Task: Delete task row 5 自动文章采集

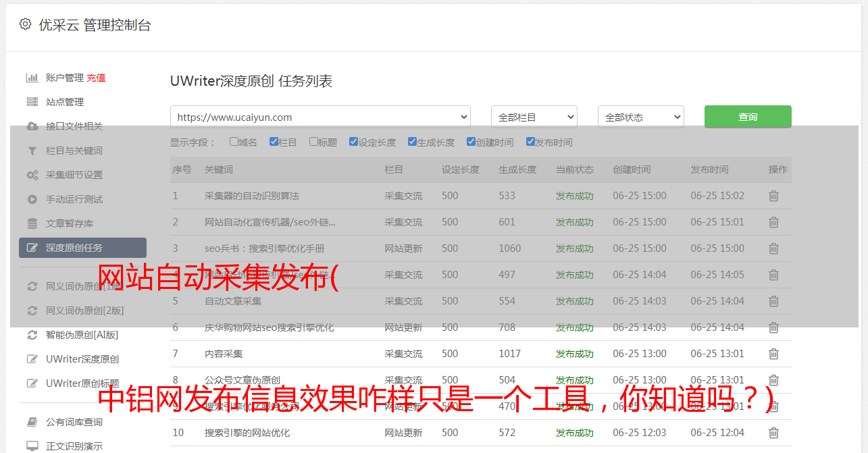Action: pos(774,301)
